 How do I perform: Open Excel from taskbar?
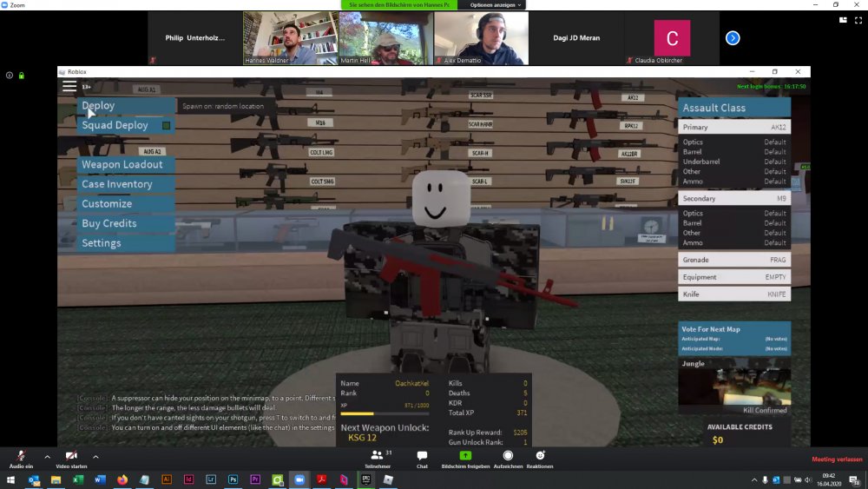[x=78, y=479]
